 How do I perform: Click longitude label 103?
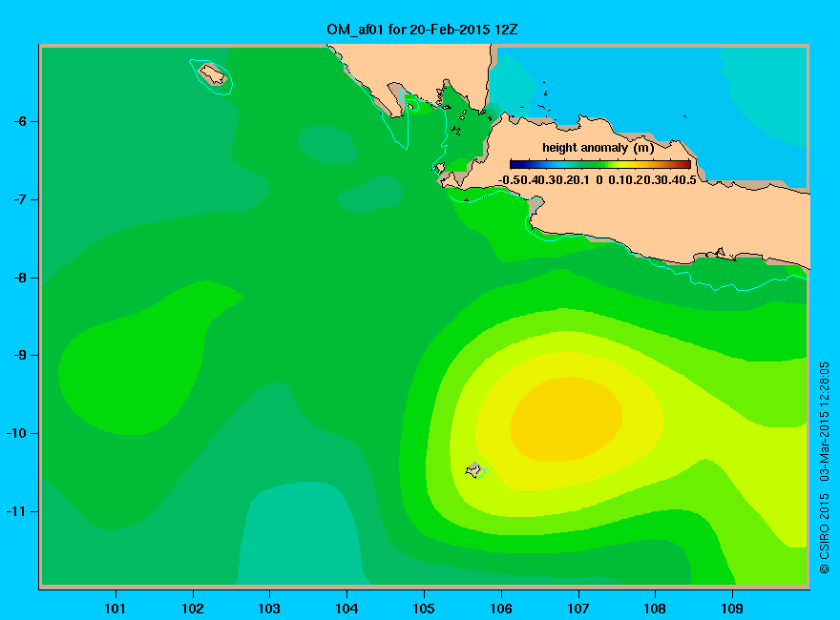(269, 609)
